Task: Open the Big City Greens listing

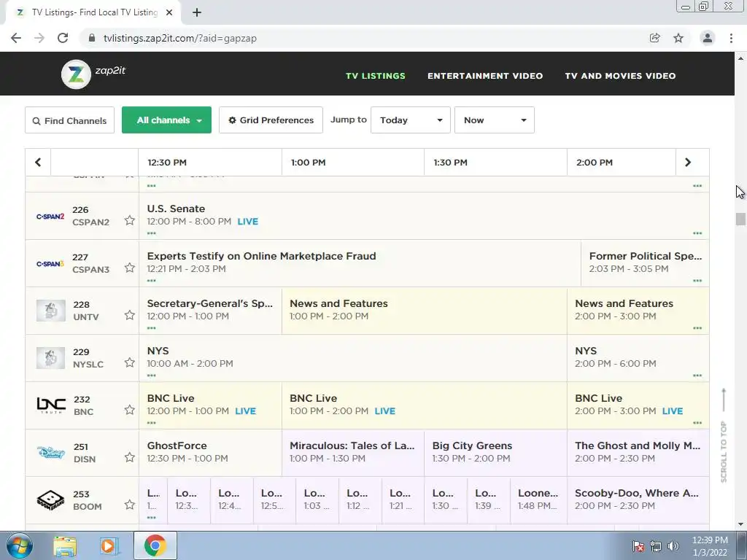Action: [x=495, y=452]
